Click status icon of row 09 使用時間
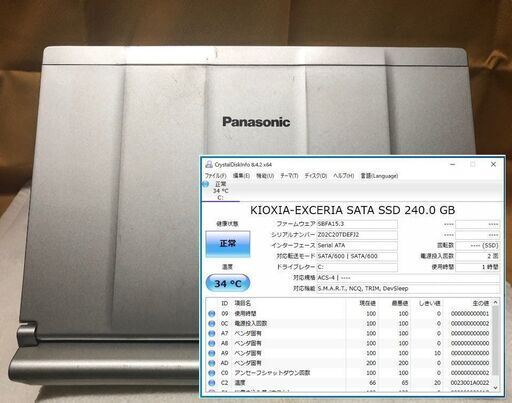512x403 pixels. [211, 314]
